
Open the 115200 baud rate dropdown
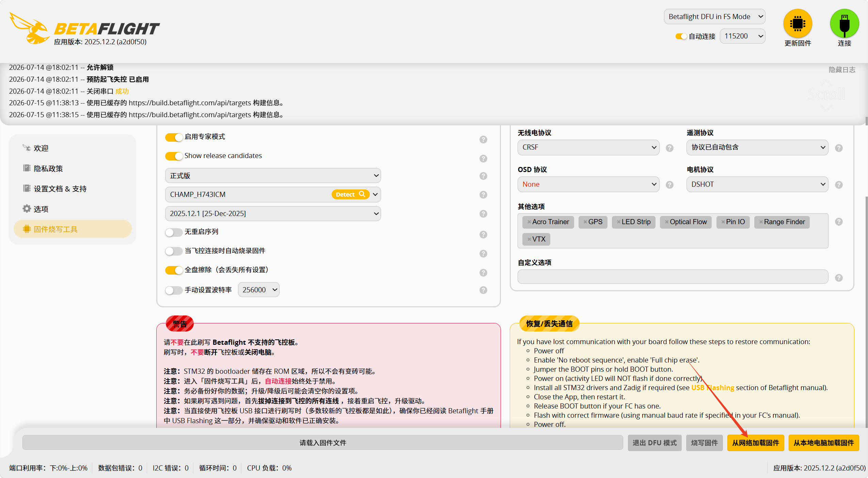(742, 36)
